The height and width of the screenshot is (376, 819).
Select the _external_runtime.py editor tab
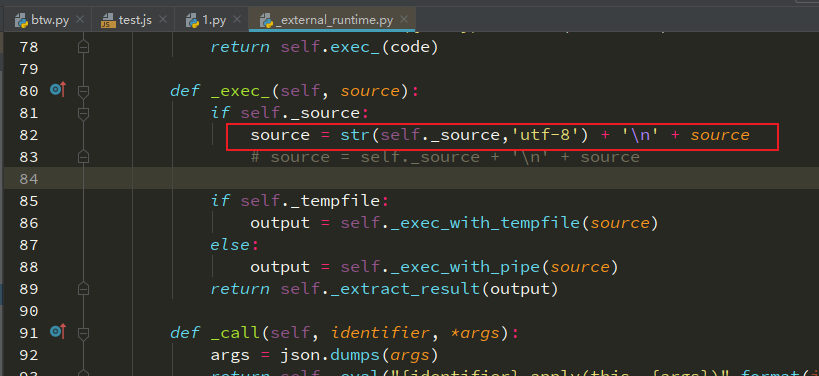pos(333,20)
